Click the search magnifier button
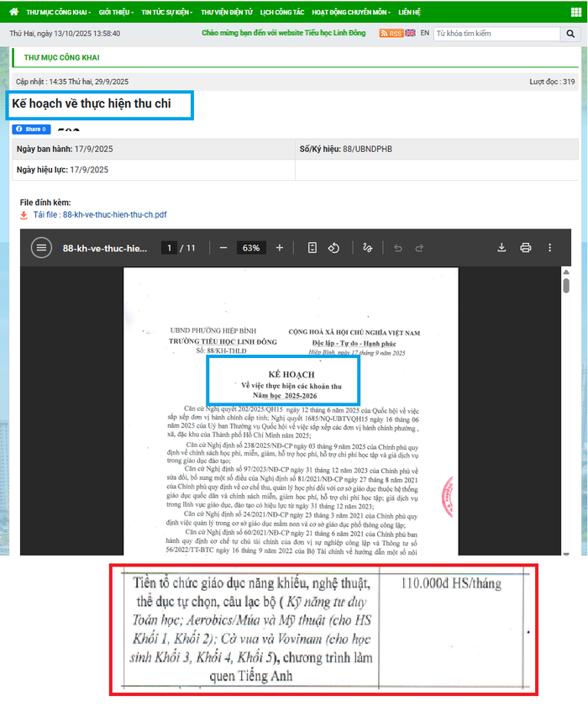This screenshot has height=706, width=588. point(572,34)
